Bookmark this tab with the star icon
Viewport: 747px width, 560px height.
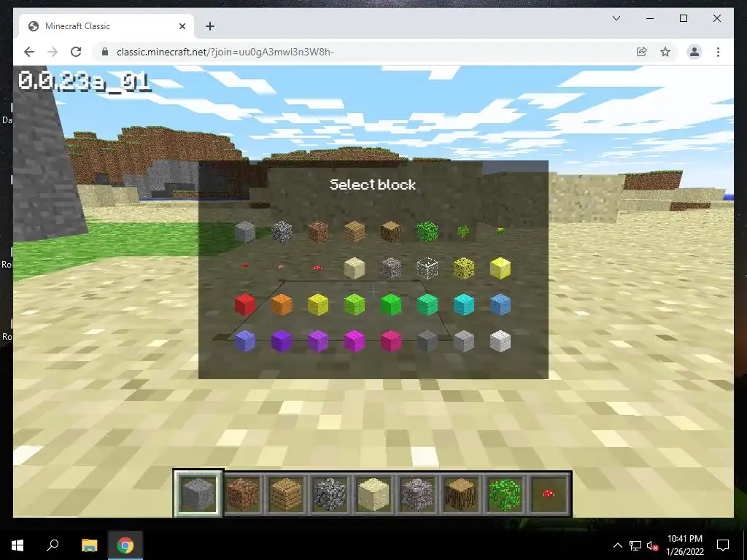tap(665, 52)
